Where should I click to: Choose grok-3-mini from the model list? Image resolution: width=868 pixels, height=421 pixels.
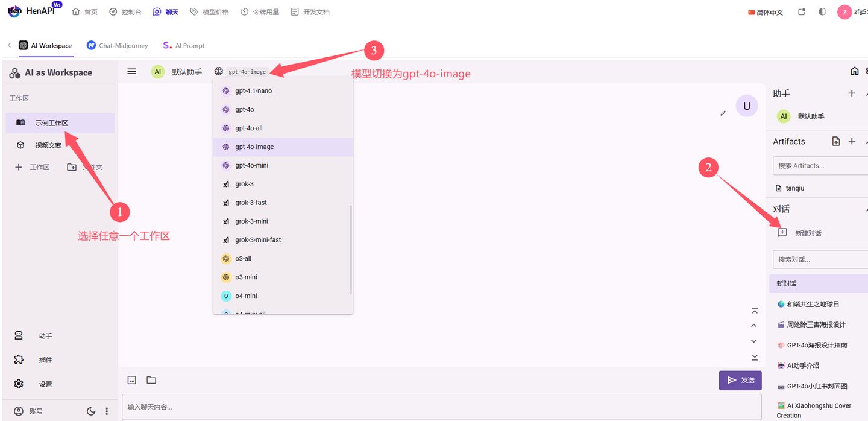(283, 221)
